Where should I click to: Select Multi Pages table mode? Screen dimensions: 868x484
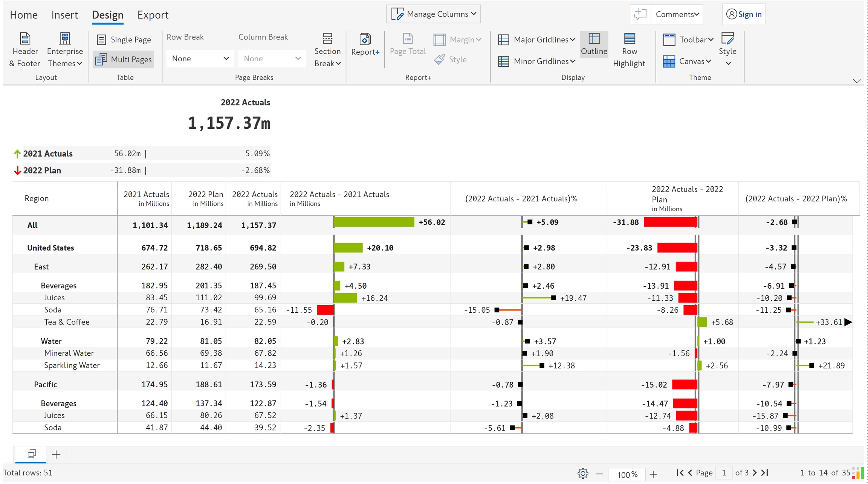(x=124, y=59)
